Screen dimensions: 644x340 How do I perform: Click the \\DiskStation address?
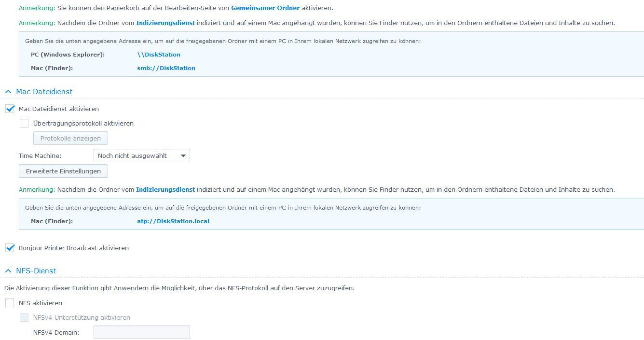159,55
